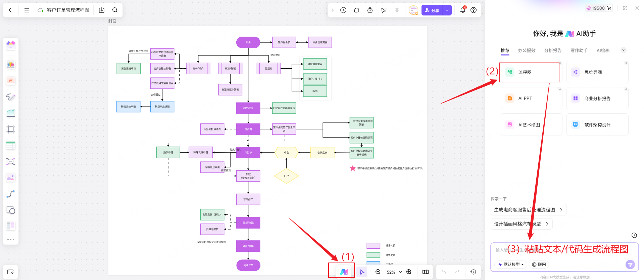Viewport: 644px width, 280px height.
Task: Open the share dropdown arrow
Action: [447, 10]
